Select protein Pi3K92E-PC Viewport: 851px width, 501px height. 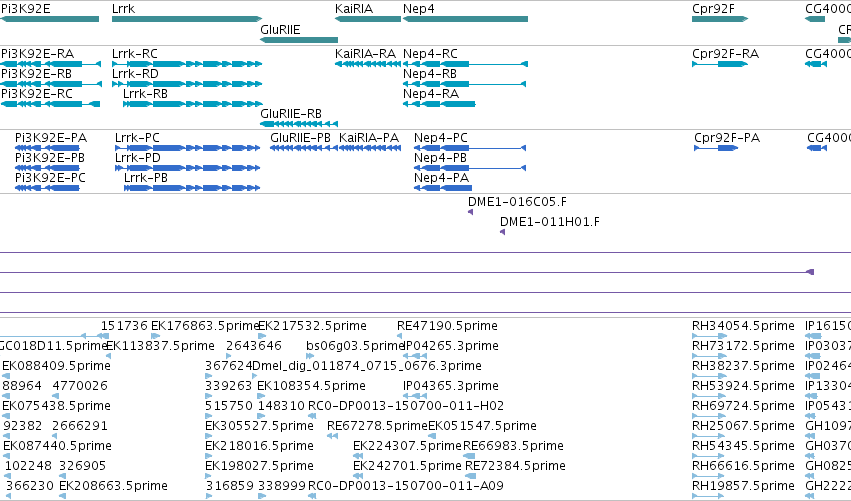(x=47, y=188)
